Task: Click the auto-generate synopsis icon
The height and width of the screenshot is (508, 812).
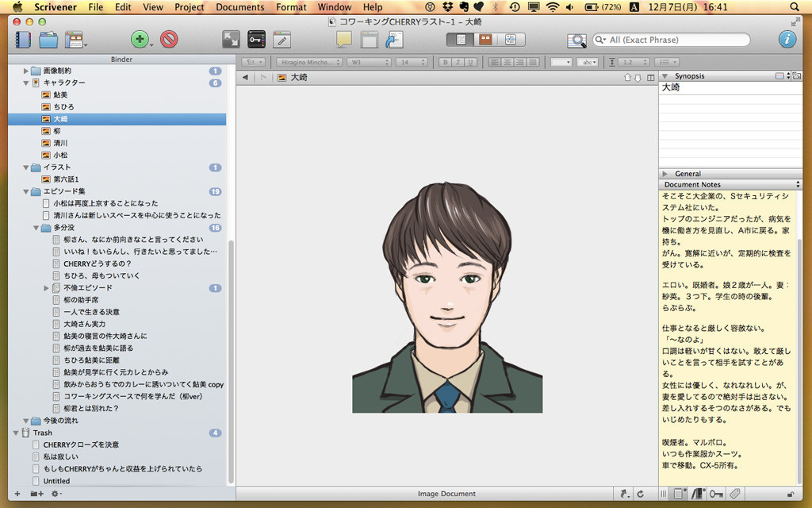Action: [x=796, y=75]
